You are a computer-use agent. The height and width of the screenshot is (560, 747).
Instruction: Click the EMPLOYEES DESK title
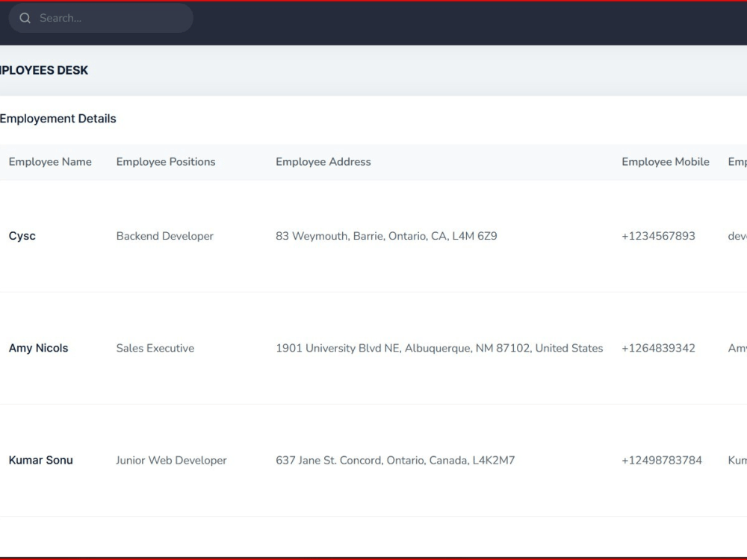(44, 69)
